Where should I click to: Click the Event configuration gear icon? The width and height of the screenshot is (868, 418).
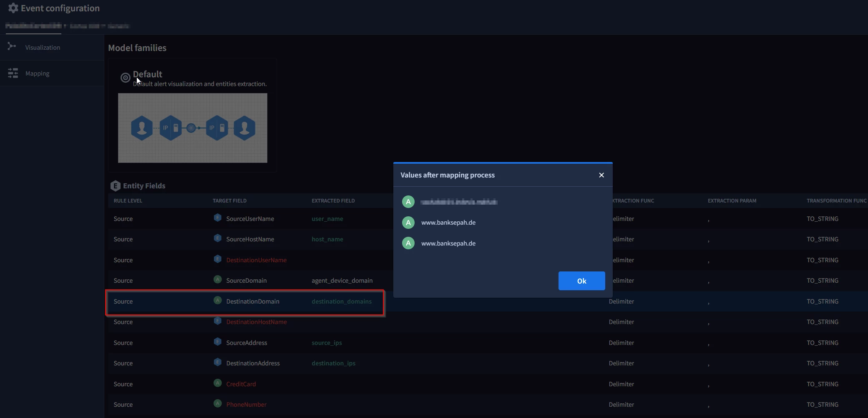click(13, 8)
